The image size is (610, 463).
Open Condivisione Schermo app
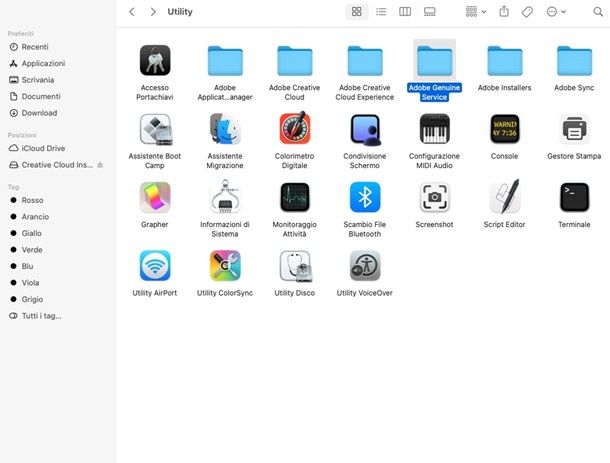click(365, 129)
